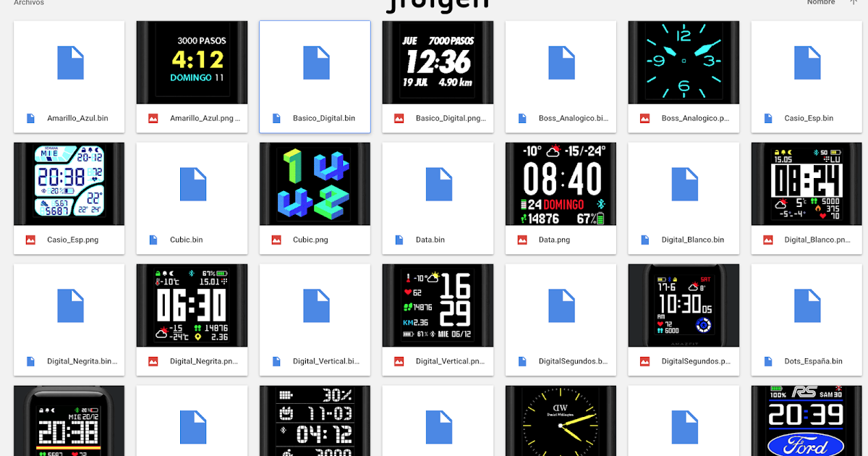
Task: Select the Casio_Esp.bin file name
Action: [x=809, y=118]
